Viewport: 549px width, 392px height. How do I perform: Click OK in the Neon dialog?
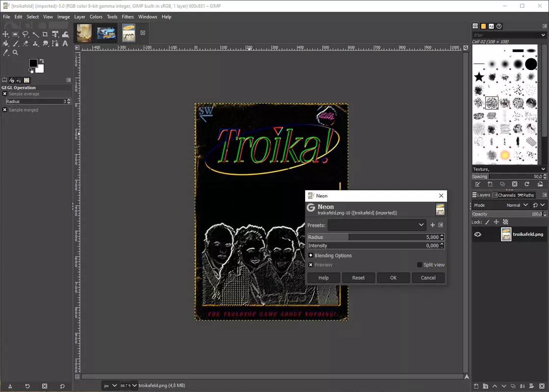coord(393,278)
